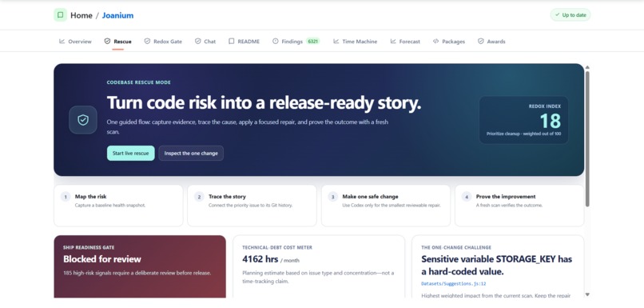Open Datasets/Suggestions.js:12 file link
644x308 pixels.
454,284
